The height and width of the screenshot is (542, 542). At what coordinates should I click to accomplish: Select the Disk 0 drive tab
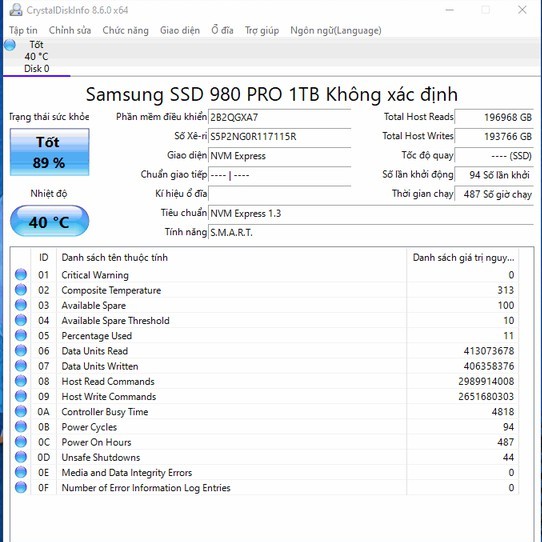click(x=36, y=57)
